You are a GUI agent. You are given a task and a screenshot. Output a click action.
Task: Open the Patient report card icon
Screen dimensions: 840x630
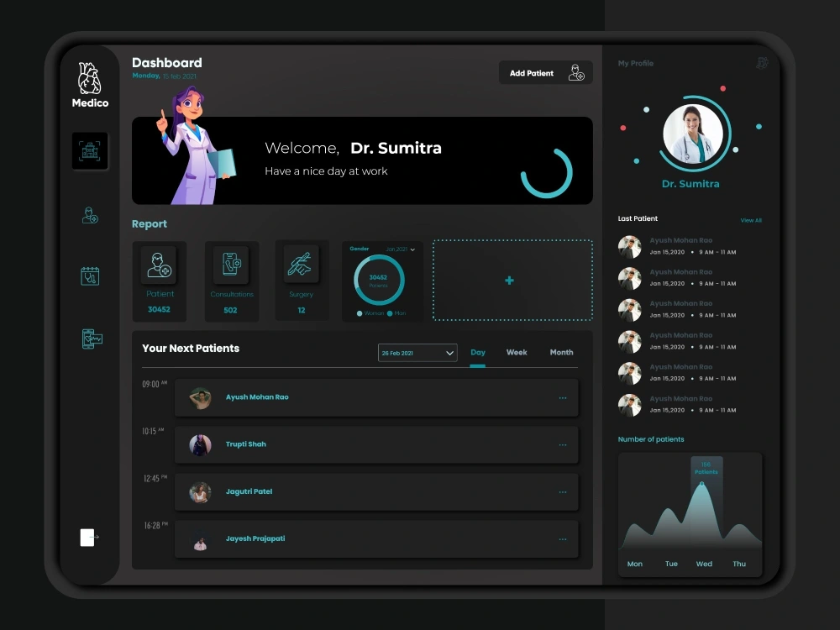(159, 265)
